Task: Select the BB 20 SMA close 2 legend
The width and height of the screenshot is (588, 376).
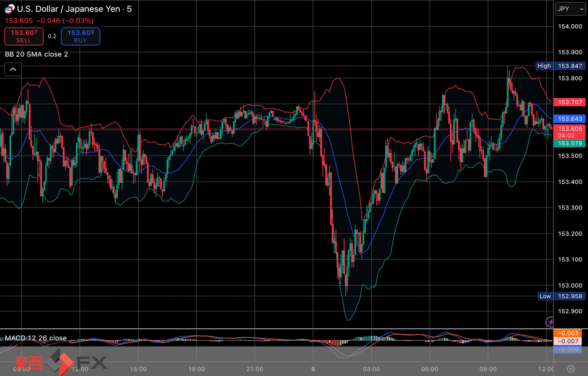Action: coord(36,54)
